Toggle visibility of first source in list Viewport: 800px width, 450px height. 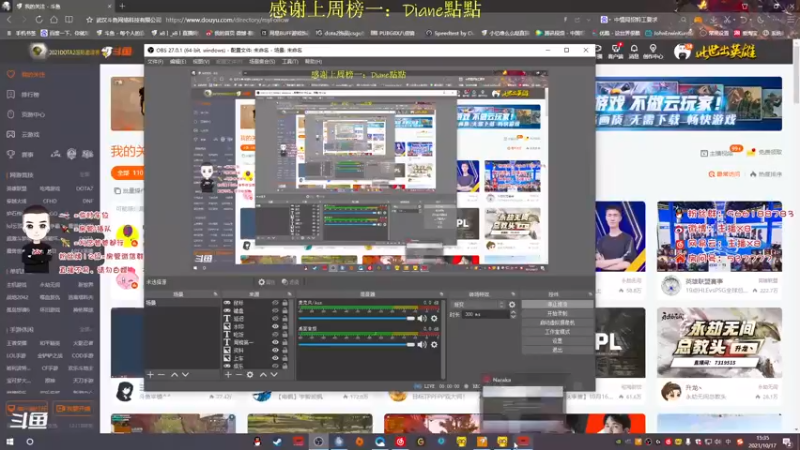[275, 303]
